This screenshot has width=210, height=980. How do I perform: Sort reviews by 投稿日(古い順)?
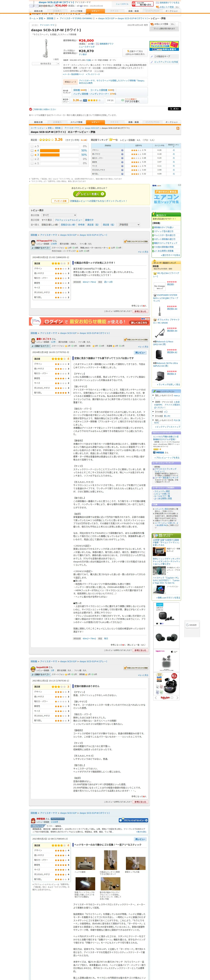pyautogui.click(x=68, y=224)
